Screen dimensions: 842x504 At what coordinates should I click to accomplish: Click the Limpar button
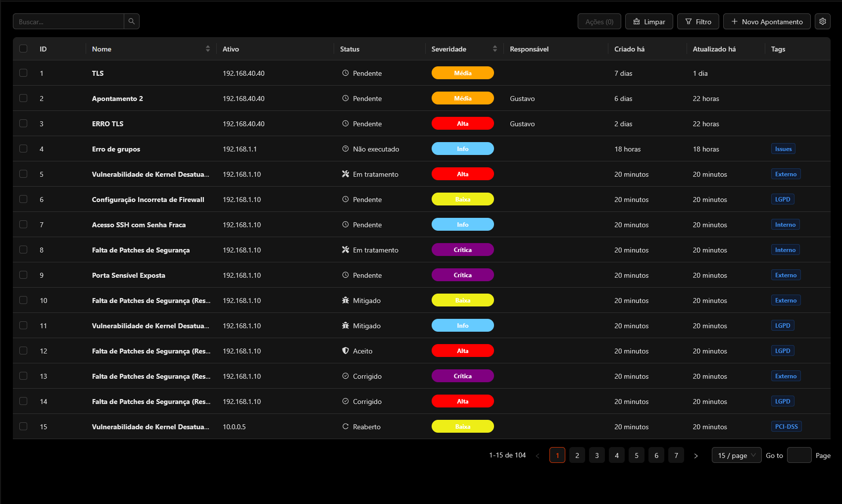pyautogui.click(x=649, y=21)
